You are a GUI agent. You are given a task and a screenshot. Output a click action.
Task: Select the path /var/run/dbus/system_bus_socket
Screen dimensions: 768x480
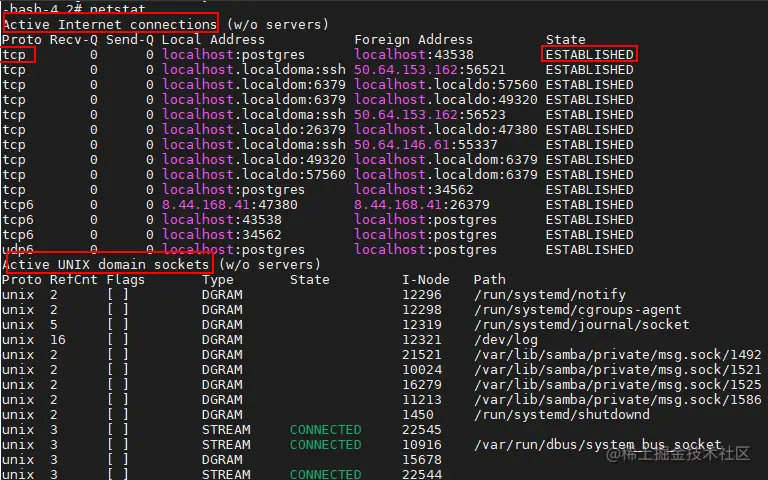pos(598,445)
